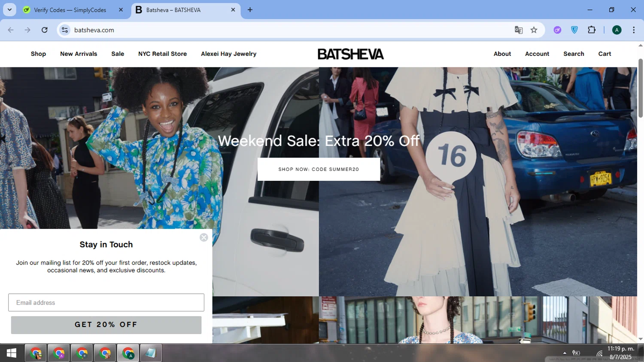This screenshot has height=362, width=644.
Task: Open the About page
Action: 502,54
